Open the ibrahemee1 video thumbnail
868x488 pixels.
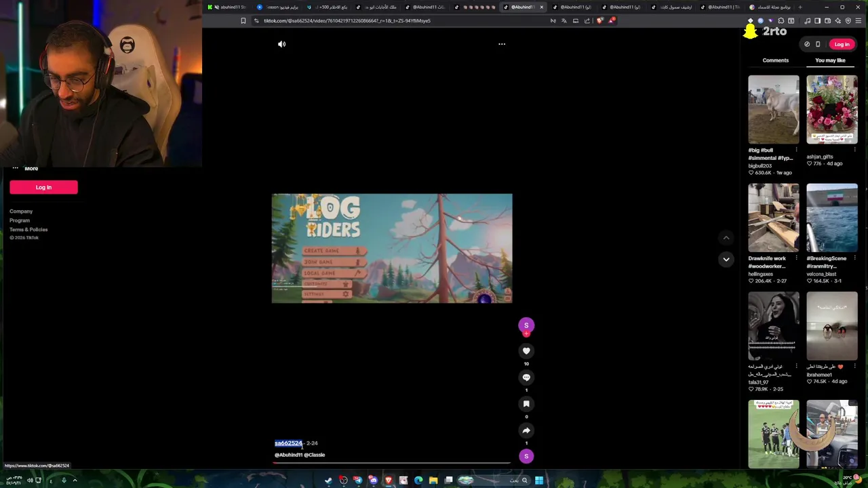(x=832, y=326)
